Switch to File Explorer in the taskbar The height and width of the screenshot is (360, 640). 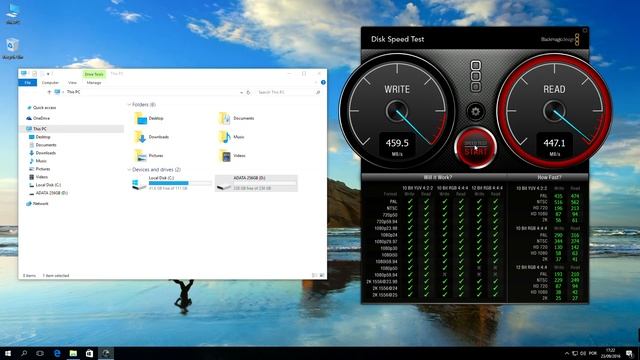click(73, 353)
